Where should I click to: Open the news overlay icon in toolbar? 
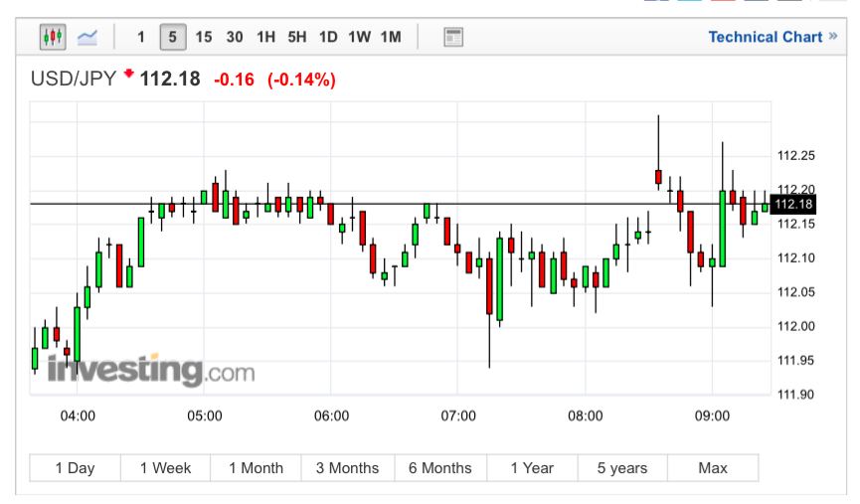click(x=453, y=38)
